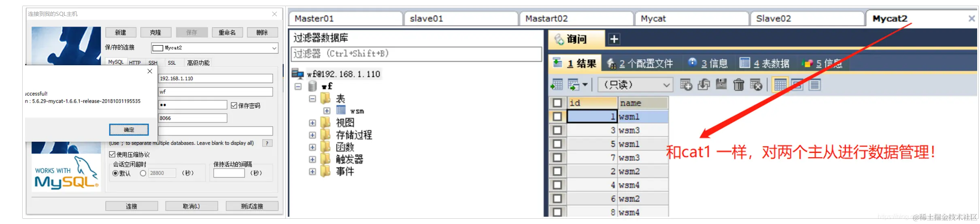This screenshot has width=980, height=224.
Task: Switch to the Master01 connection tab
Action: coord(345,19)
